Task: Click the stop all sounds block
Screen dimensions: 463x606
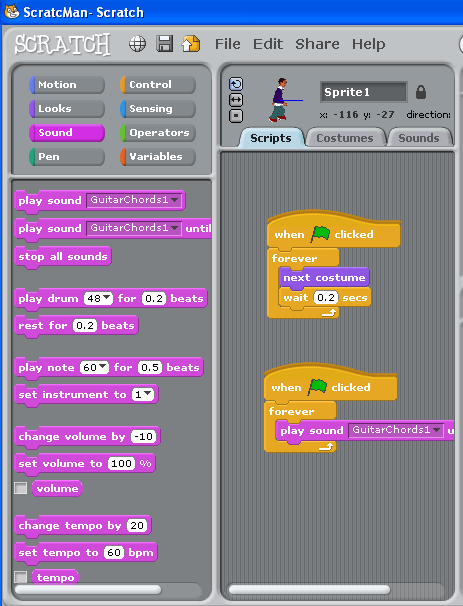Action: (63, 256)
